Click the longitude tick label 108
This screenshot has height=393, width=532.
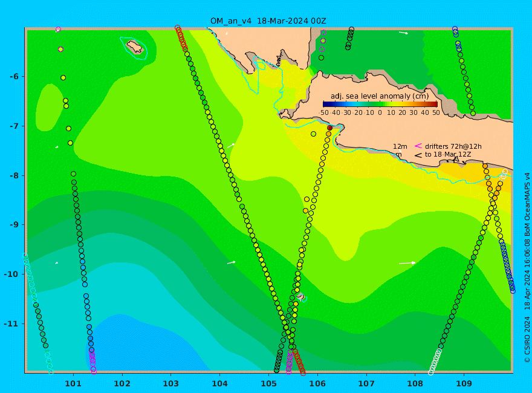click(415, 384)
